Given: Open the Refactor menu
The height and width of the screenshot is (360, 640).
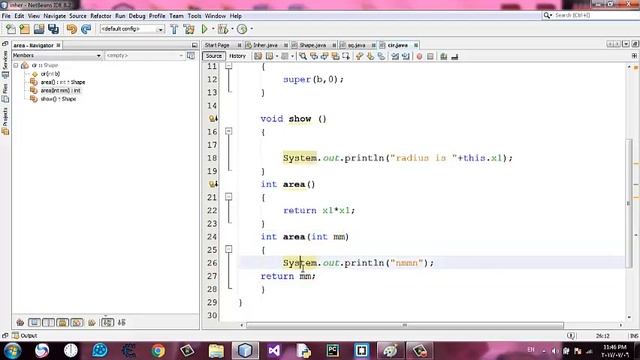Looking at the screenshot, I should (100, 16).
